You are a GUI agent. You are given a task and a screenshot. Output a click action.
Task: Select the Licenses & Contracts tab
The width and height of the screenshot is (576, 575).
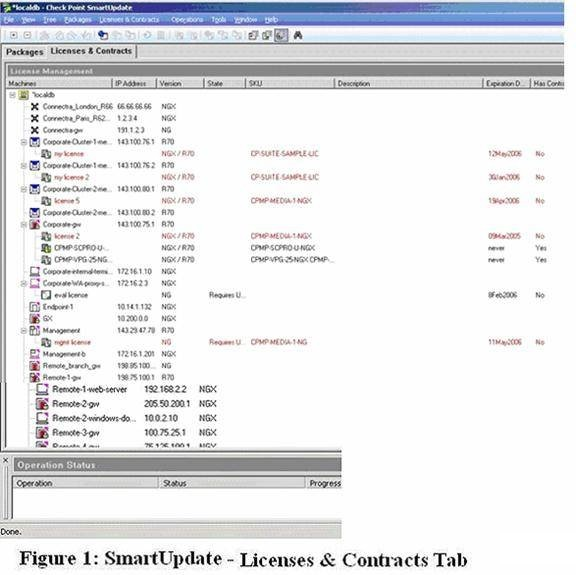coord(91,51)
